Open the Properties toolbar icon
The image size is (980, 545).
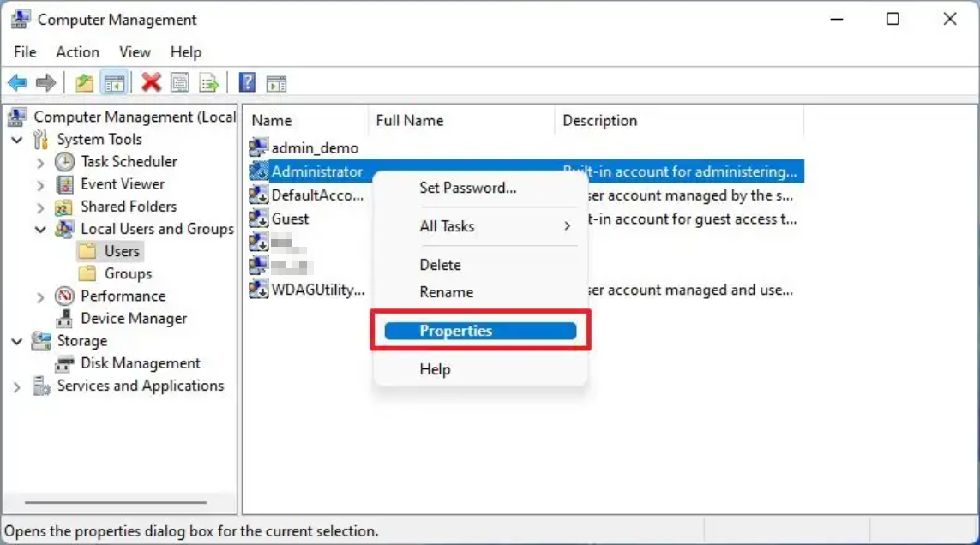pyautogui.click(x=178, y=82)
